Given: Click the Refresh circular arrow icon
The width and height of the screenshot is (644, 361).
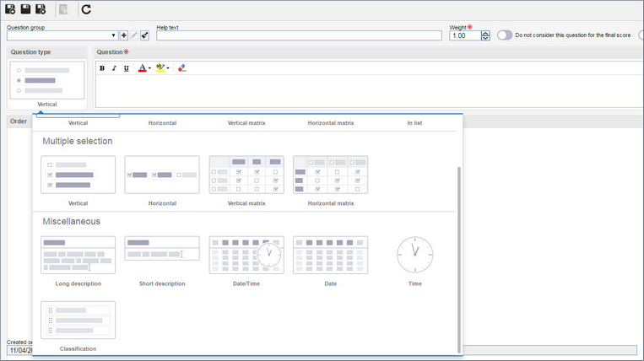Looking at the screenshot, I should pyautogui.click(x=86, y=9).
